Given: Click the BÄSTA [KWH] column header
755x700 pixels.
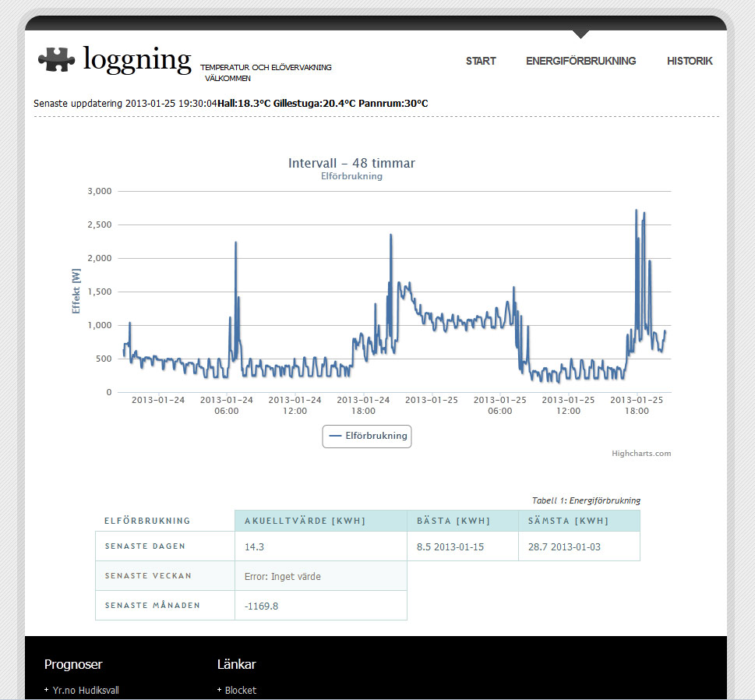Looking at the screenshot, I should click(x=453, y=521).
